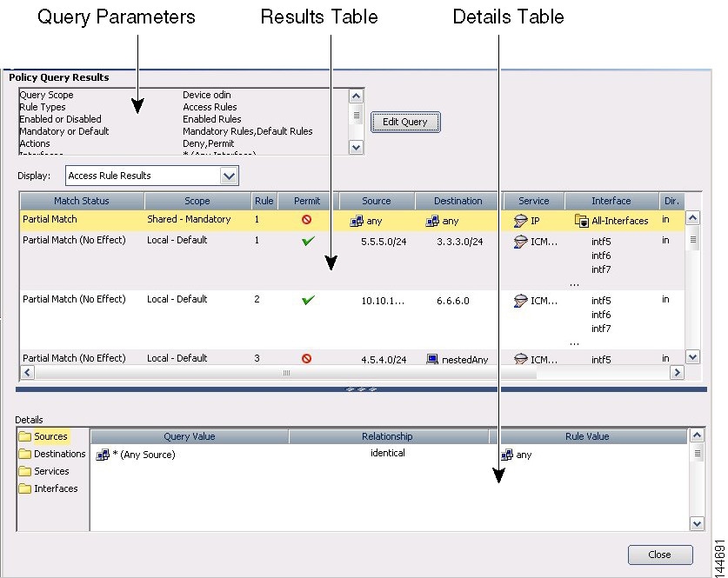Click the nestedAny destination group icon in rule 3
Viewport: 728px width, 578px height.
[x=431, y=359]
